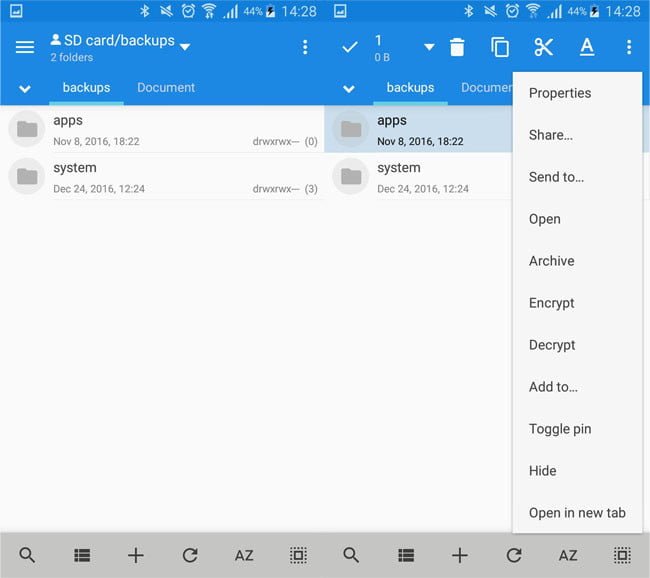Rename using the underlined A icon
This screenshot has width=650, height=578.
click(x=587, y=47)
